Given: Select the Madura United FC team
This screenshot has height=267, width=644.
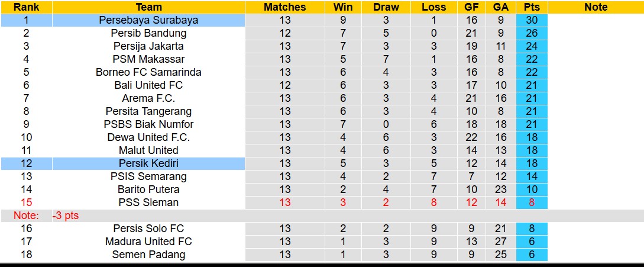Looking at the screenshot, I should point(148,242).
